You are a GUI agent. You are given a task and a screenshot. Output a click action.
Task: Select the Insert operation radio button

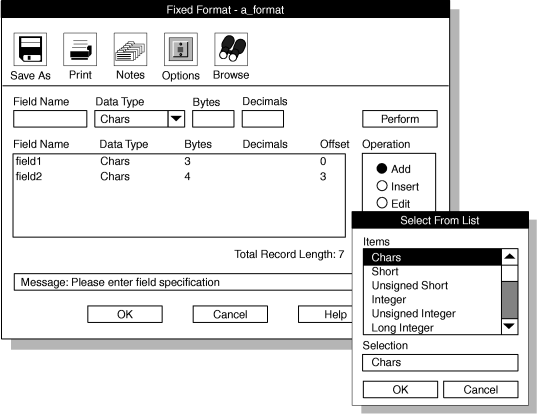(382, 186)
